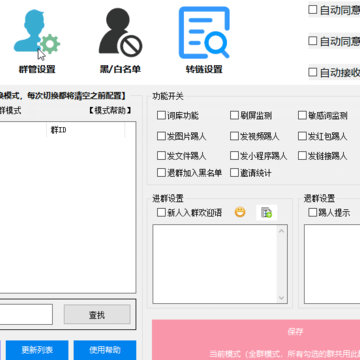Click the 更新列表 button
The width and height of the screenshot is (360, 360).
coord(37,350)
